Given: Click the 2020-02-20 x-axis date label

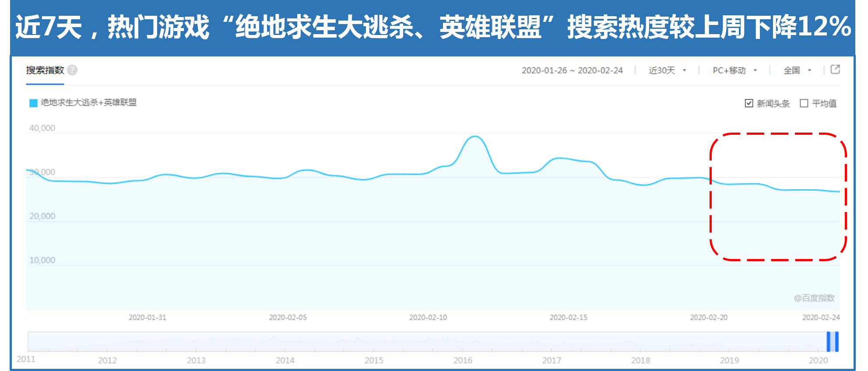Looking at the screenshot, I should pos(709,317).
